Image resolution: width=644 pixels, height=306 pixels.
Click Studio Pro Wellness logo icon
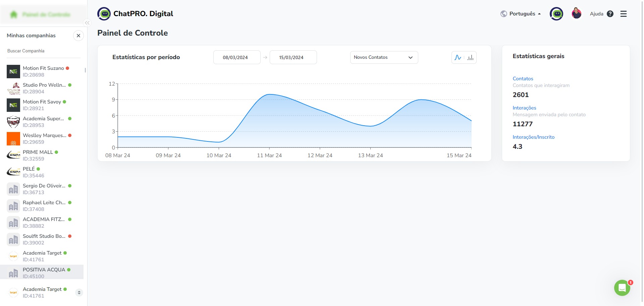tap(13, 88)
